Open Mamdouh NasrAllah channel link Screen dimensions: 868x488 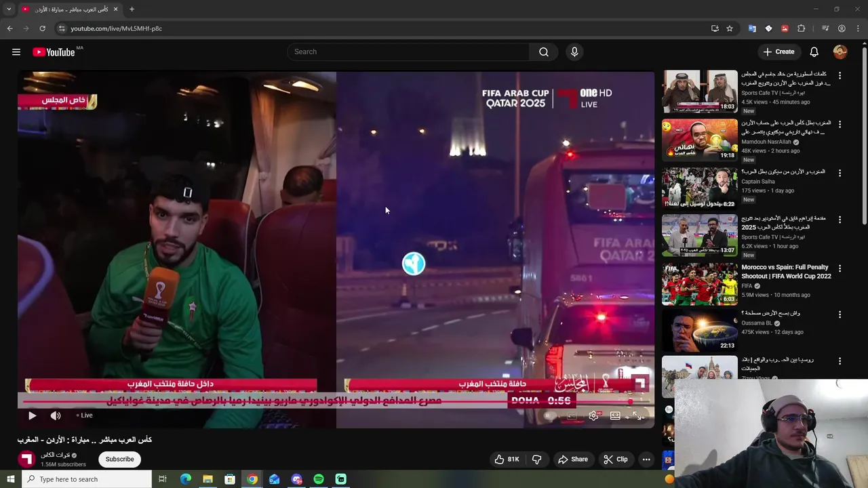click(766, 142)
